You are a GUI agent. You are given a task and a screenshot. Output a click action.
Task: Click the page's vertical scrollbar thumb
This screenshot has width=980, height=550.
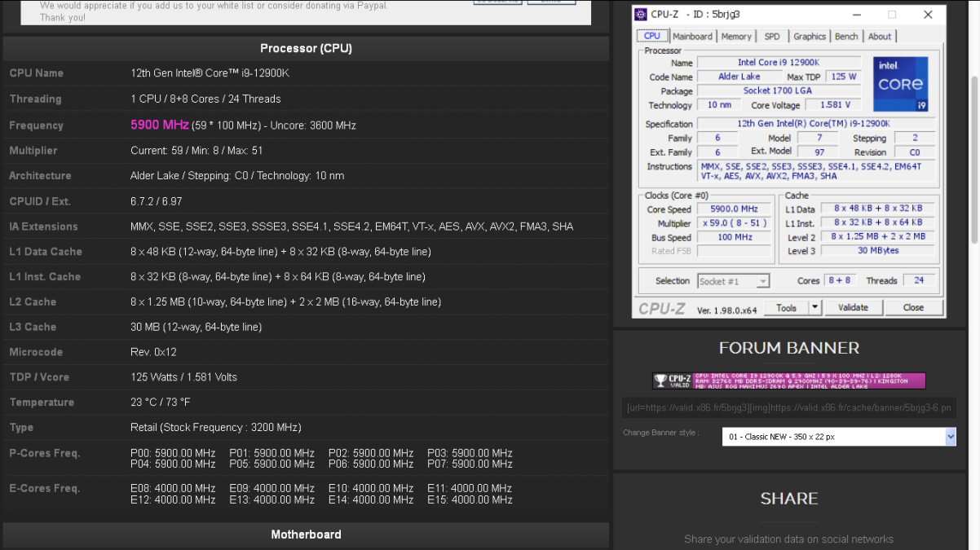tap(974, 159)
